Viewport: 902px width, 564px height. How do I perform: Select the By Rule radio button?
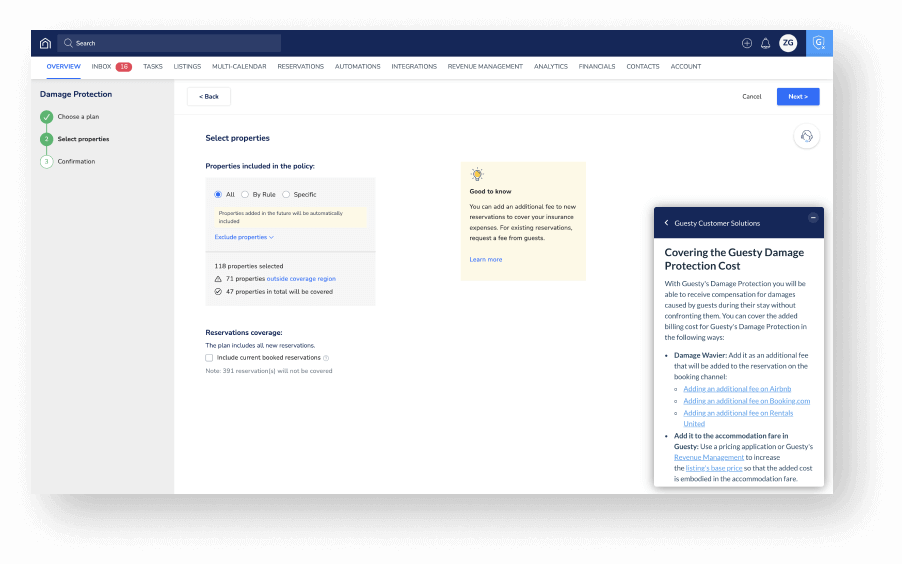245,195
